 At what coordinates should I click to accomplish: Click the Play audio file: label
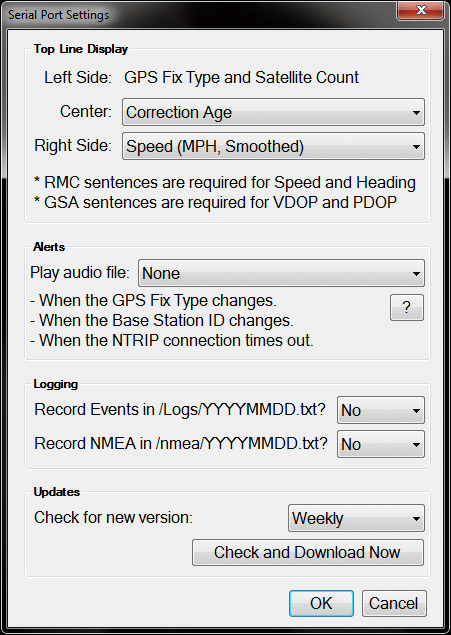(x=80, y=273)
